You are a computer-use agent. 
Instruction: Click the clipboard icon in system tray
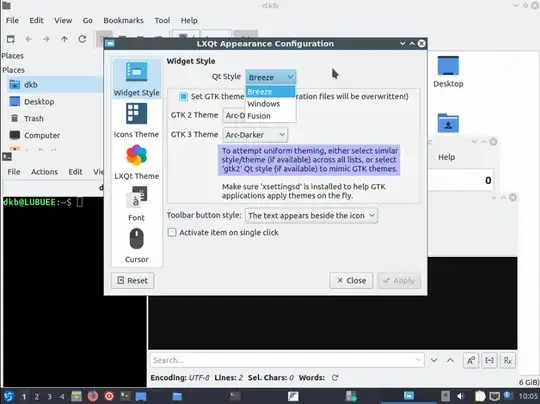coord(479,396)
